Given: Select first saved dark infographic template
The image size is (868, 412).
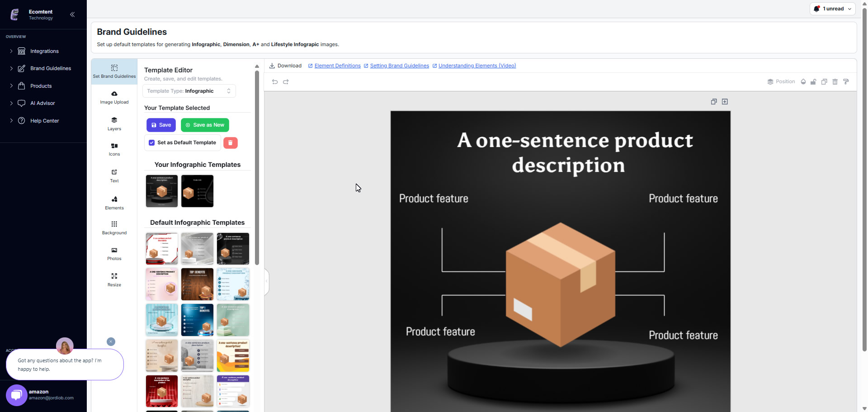Looking at the screenshot, I should click(162, 191).
